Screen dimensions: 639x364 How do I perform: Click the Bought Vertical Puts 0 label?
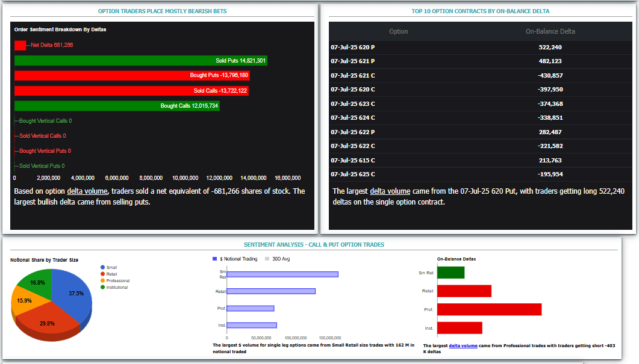pyautogui.click(x=45, y=151)
